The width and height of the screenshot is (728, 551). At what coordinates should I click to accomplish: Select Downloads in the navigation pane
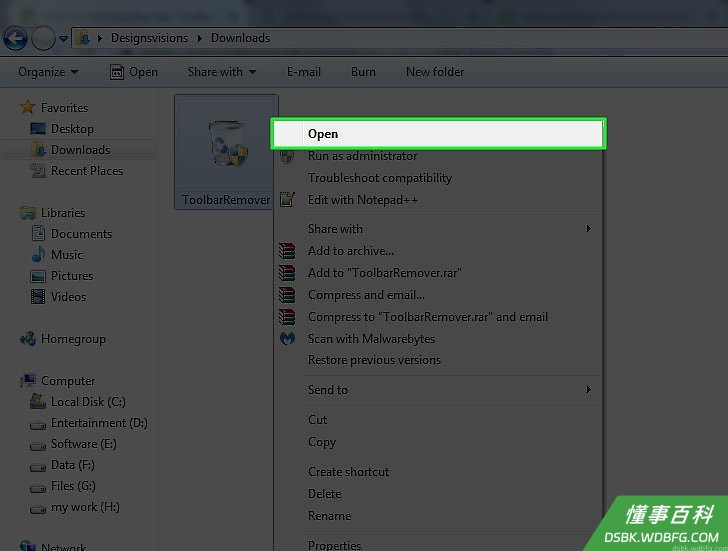coord(80,149)
